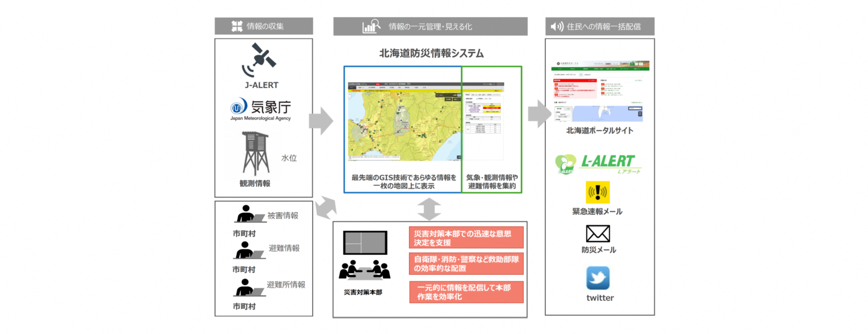Click the 気象庁 Japan Meteorological Agency logo

click(260, 109)
